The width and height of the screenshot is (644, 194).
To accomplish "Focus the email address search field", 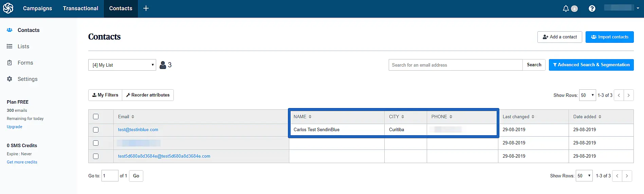I will (x=455, y=65).
